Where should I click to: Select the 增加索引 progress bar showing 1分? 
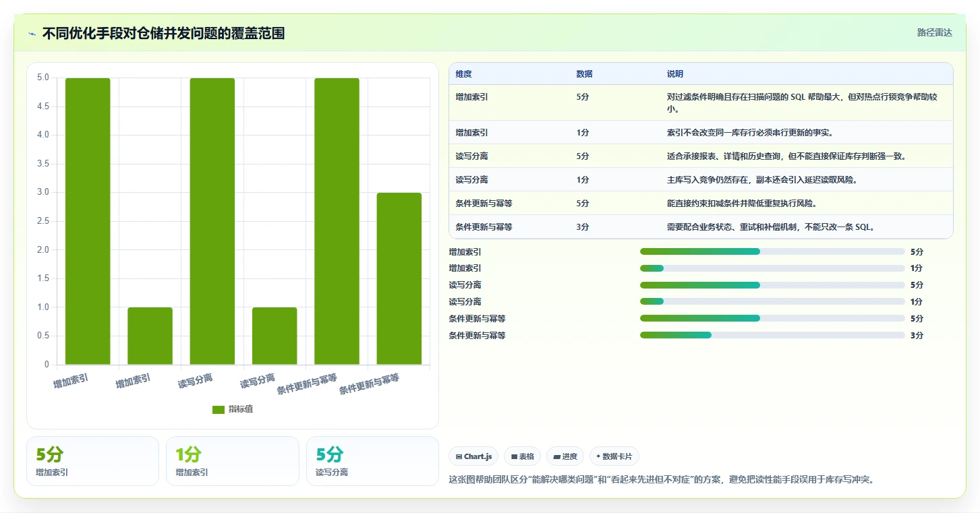click(772, 268)
